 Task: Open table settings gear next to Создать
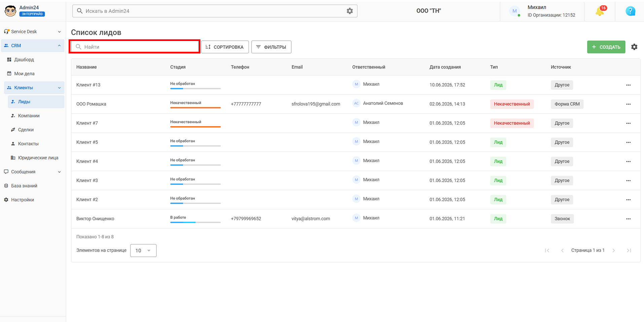coord(634,47)
